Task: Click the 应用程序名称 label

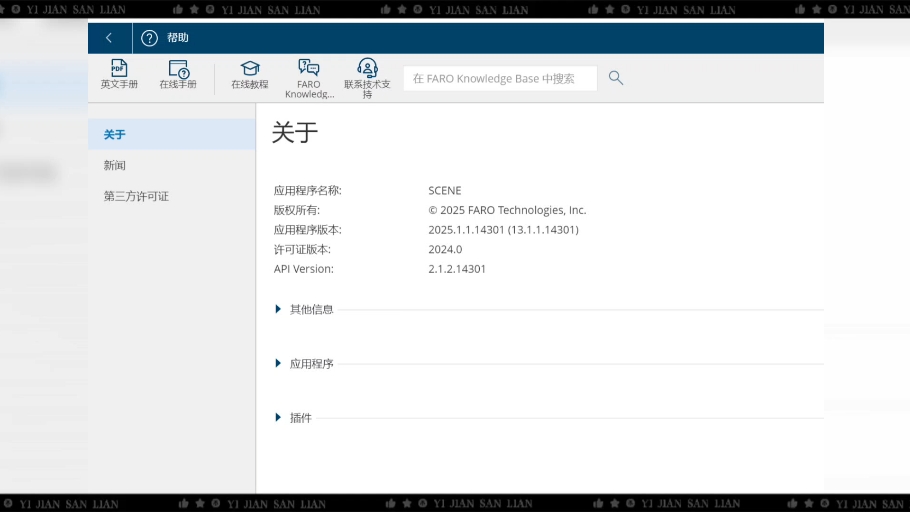Action: tap(308, 190)
